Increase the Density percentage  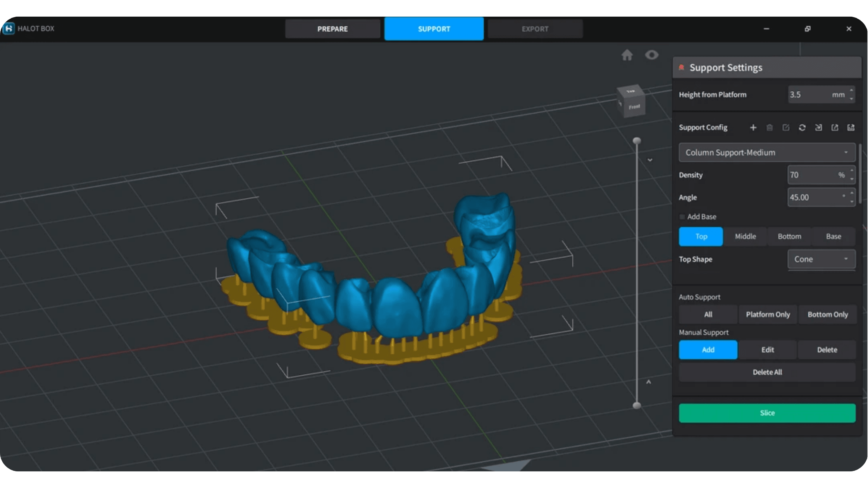[x=852, y=171]
